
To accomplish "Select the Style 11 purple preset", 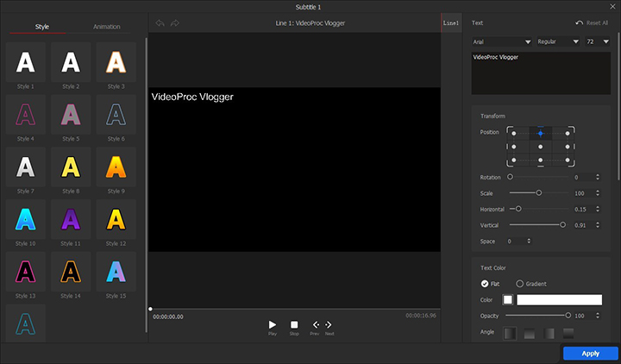I will (71, 219).
